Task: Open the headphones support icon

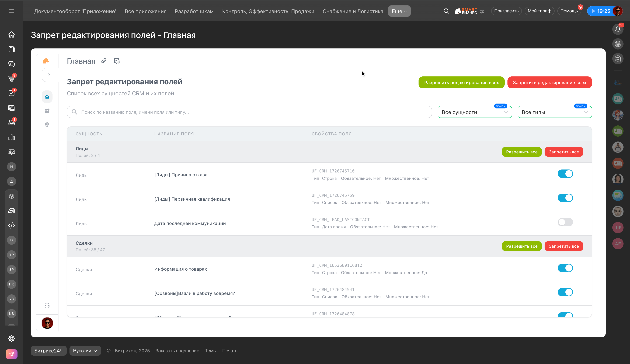Action: coord(47,305)
